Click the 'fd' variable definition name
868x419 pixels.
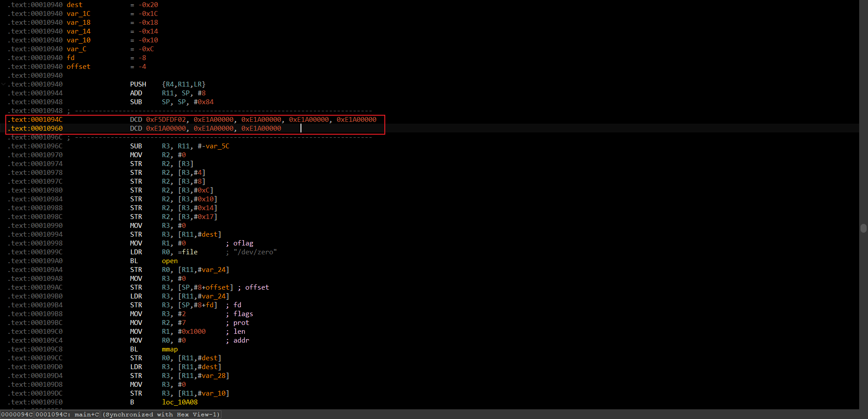[x=71, y=58]
